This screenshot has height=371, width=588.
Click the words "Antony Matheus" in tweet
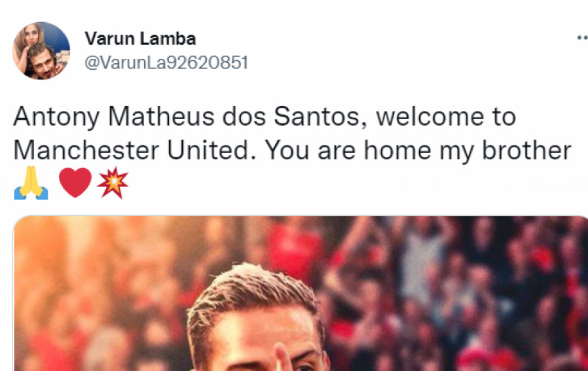(x=114, y=117)
